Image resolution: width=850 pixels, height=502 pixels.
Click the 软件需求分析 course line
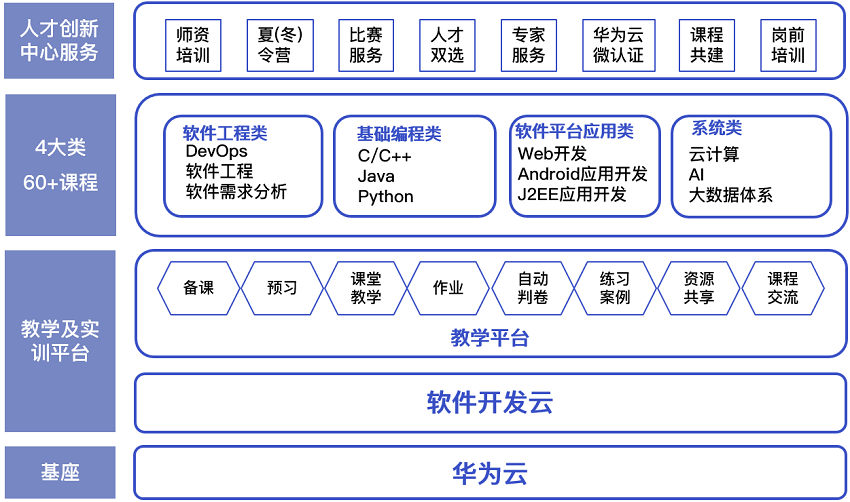[x=236, y=191]
